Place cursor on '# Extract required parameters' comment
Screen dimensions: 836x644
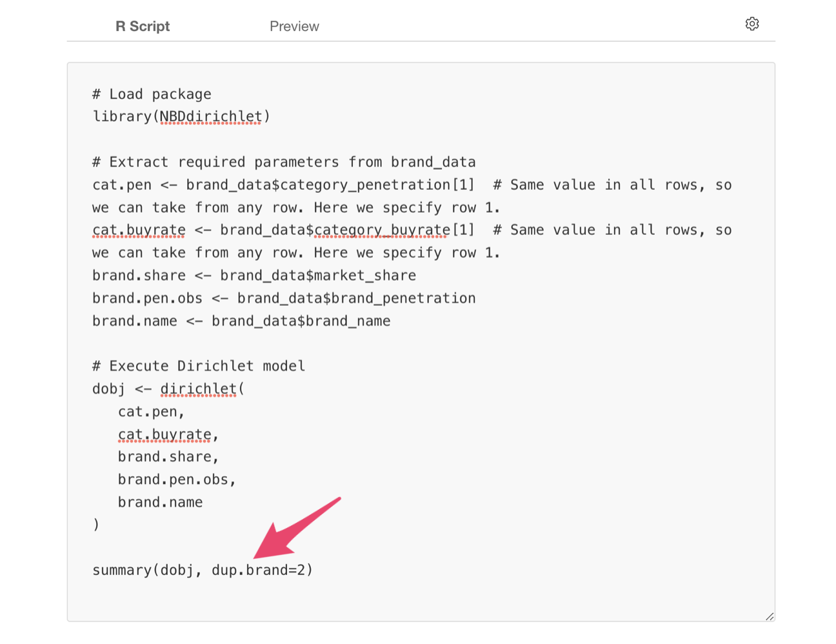pos(284,162)
